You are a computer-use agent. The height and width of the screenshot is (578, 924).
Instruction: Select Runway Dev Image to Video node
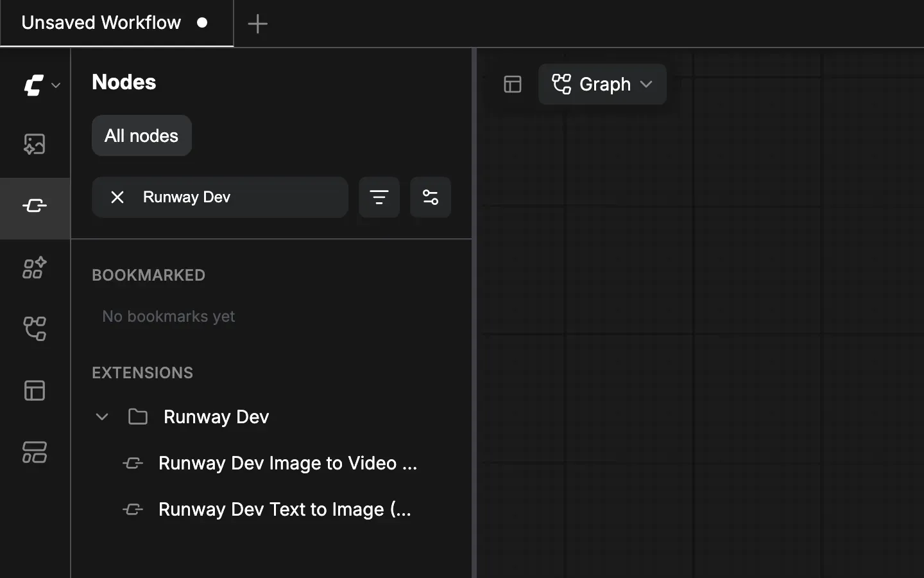click(271, 463)
